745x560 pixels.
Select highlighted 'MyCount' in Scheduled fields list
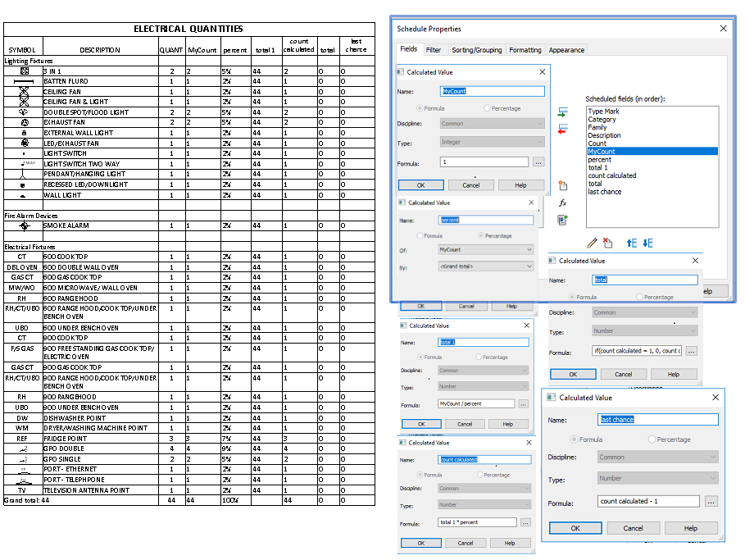[x=652, y=152]
